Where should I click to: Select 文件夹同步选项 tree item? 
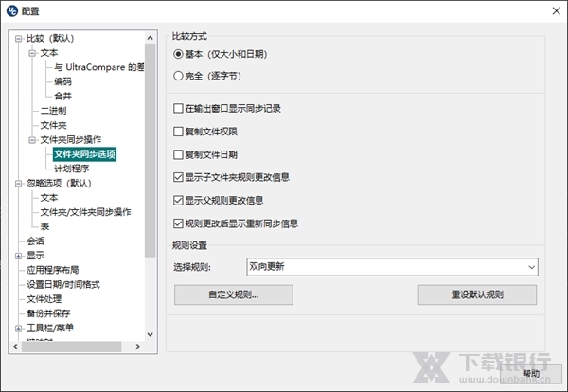(x=85, y=154)
